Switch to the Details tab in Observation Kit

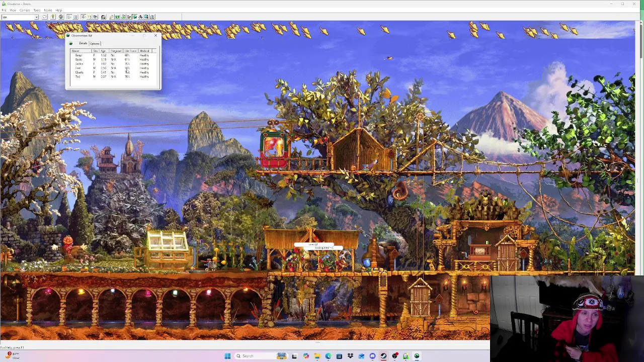(x=83, y=43)
